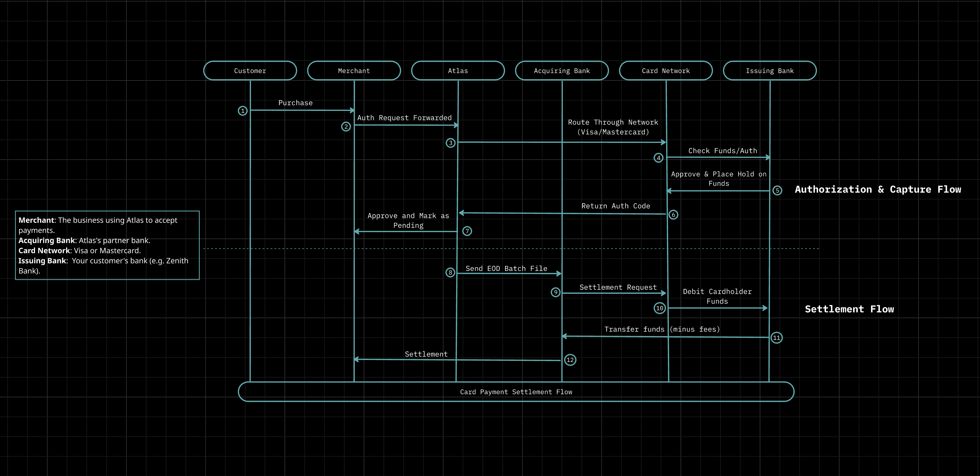Select "Transfer funds (minus fees)" label

662,329
